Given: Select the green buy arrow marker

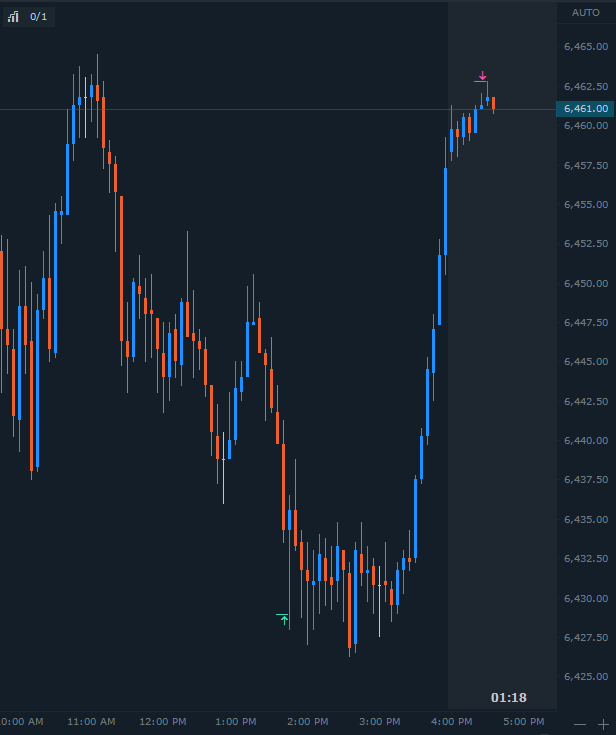Looking at the screenshot, I should (x=283, y=619).
